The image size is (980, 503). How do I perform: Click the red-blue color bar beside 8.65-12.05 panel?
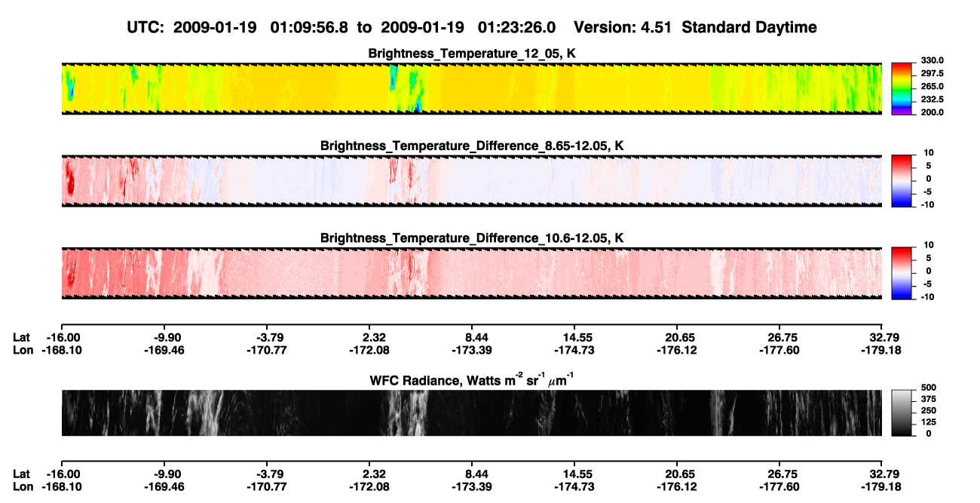[902, 181]
